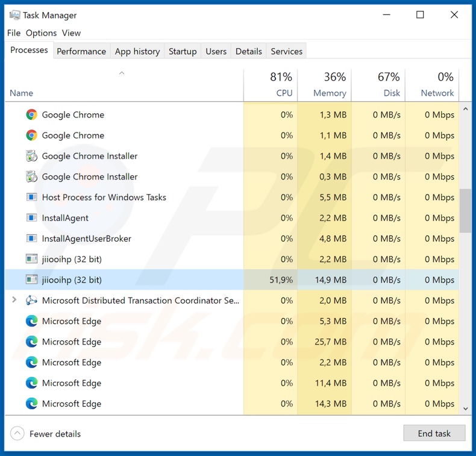Click the 5,5 MB memory cell

[x=325, y=197]
